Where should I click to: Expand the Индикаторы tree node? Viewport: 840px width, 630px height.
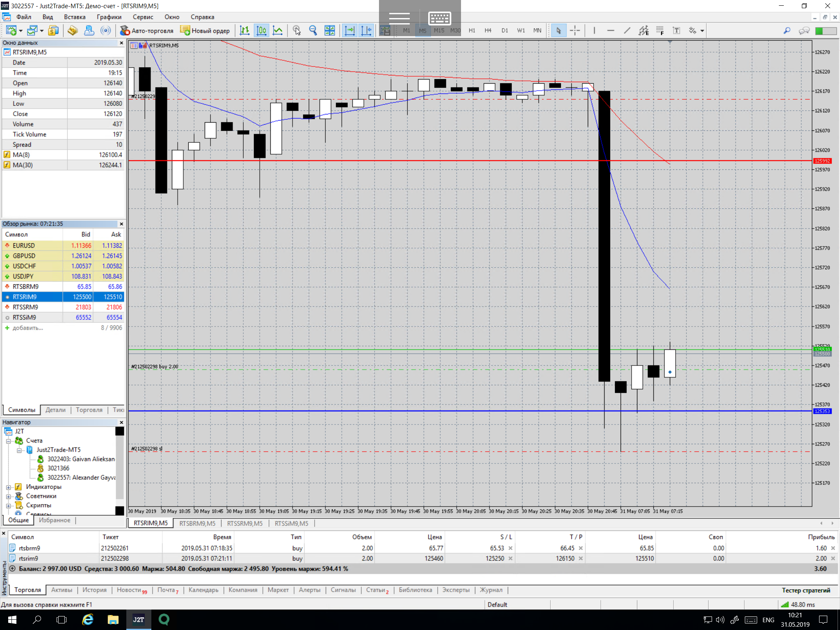click(8, 487)
